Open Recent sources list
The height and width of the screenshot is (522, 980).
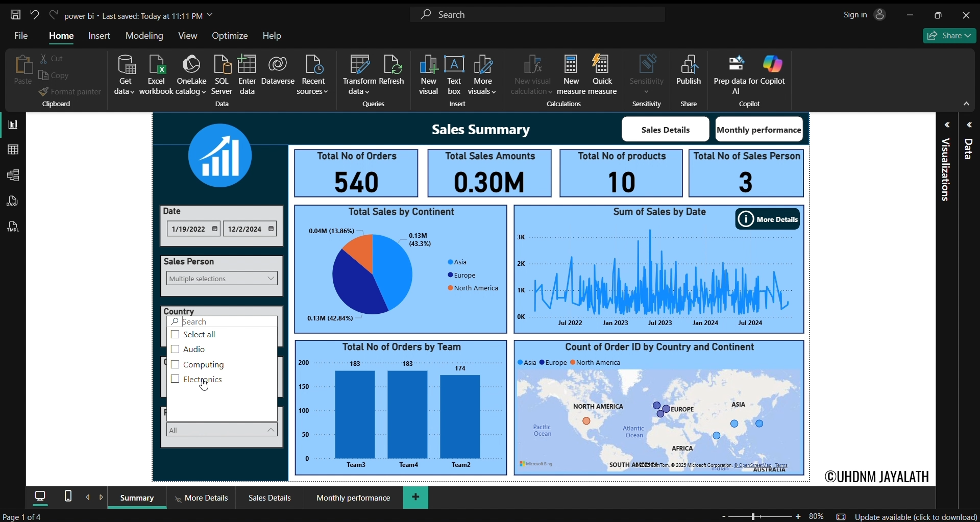coord(314,75)
